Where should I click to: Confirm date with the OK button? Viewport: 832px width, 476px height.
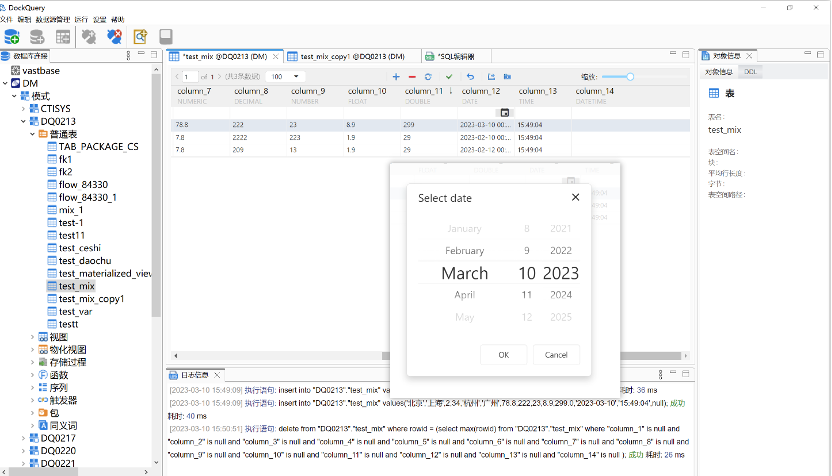504,355
